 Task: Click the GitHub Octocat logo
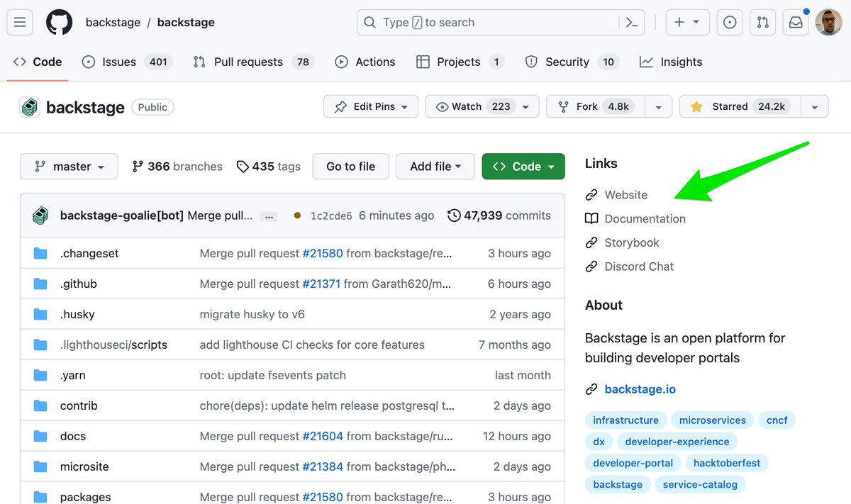tap(60, 23)
